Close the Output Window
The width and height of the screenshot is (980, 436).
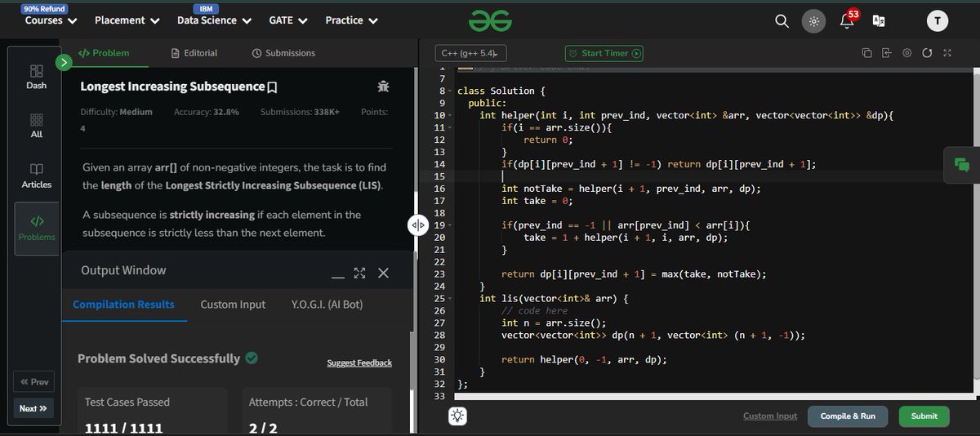pyautogui.click(x=383, y=273)
